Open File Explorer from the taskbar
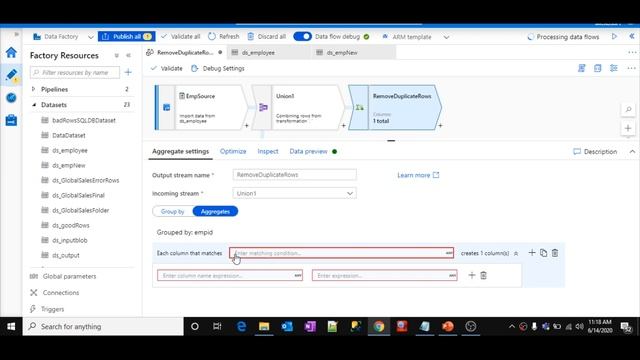Screen dimensions: 640x360 coord(264,326)
